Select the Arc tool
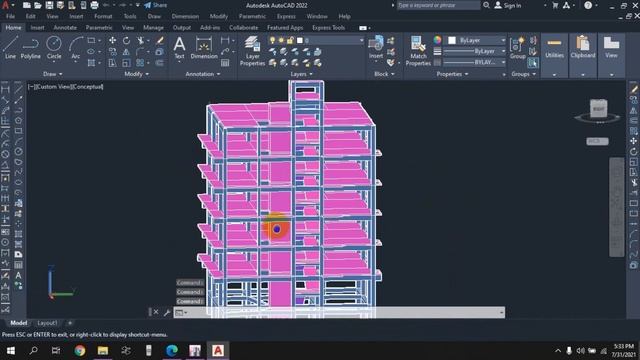This screenshot has height=360, width=640. [x=76, y=47]
